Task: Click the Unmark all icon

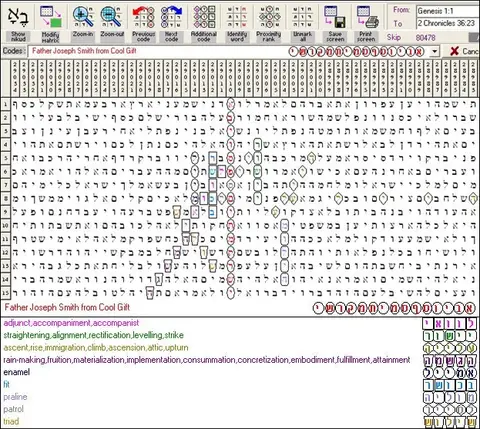Action: (x=302, y=17)
